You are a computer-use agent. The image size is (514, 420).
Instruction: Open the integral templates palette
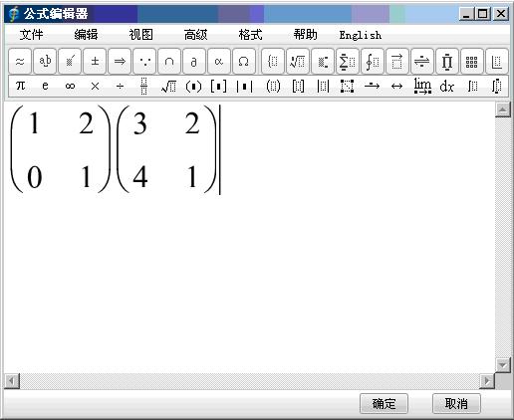pos(373,61)
